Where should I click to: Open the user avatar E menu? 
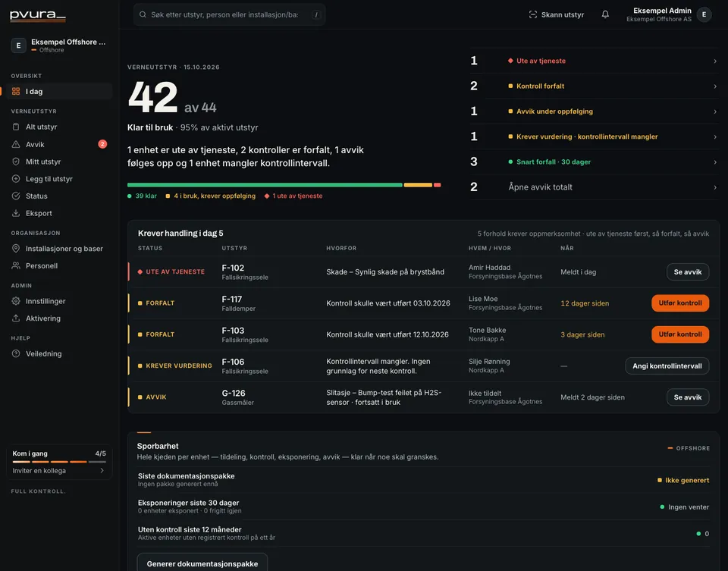pyautogui.click(x=704, y=14)
